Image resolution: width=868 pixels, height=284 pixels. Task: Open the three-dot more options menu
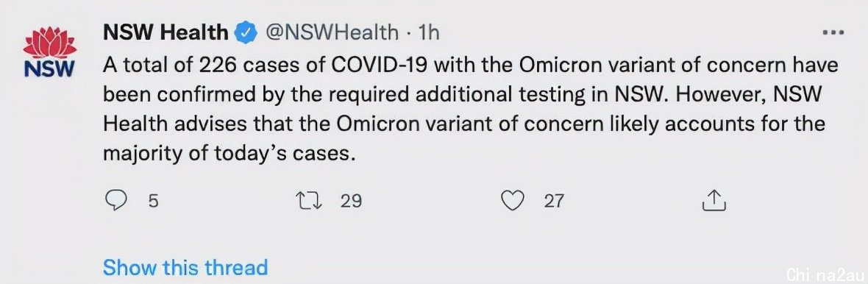(833, 32)
